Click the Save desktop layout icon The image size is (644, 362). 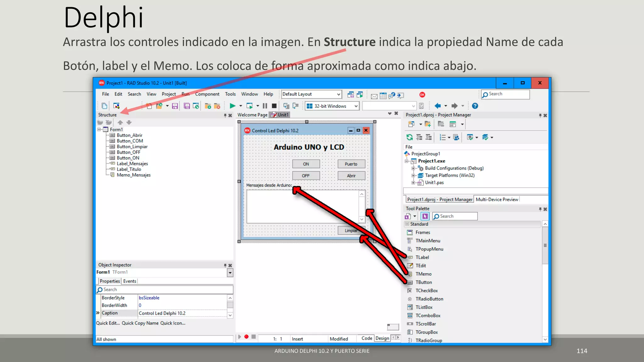[x=351, y=95]
